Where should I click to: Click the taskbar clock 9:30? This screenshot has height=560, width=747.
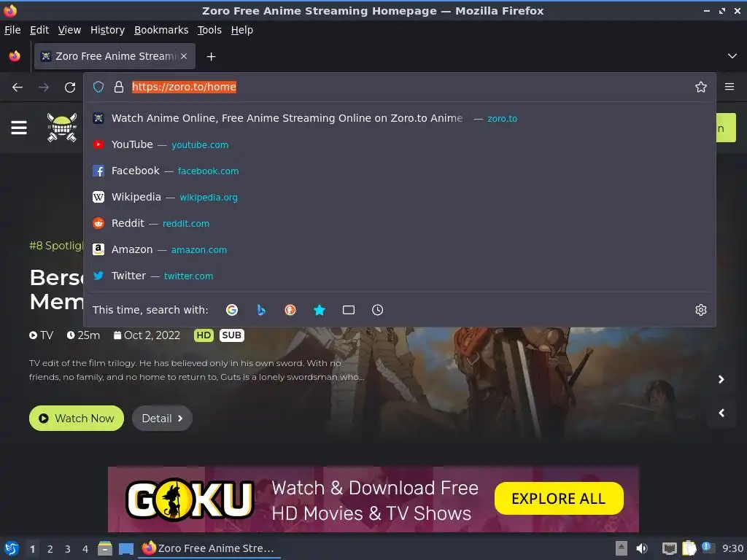pyautogui.click(x=732, y=548)
